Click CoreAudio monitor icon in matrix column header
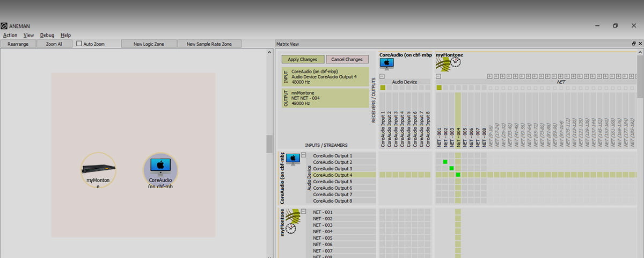This screenshot has width=644, height=258. coord(386,64)
